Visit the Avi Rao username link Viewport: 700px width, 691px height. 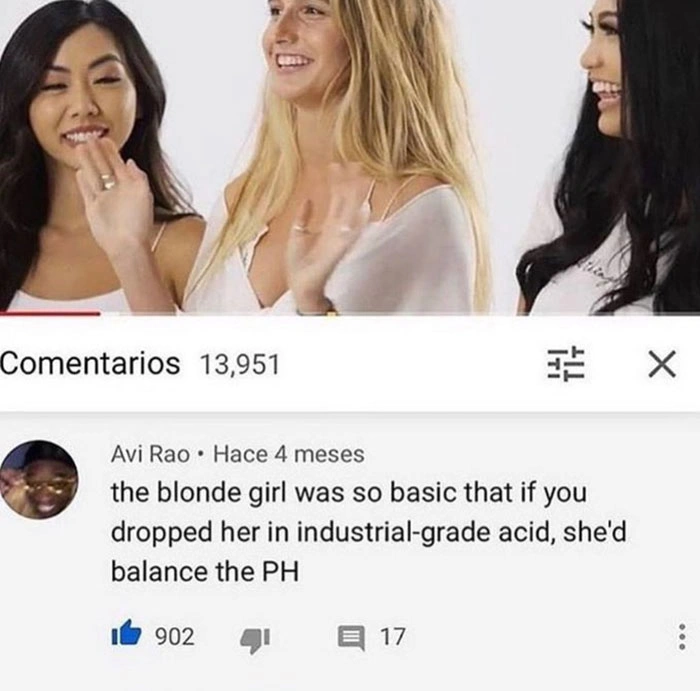150,454
